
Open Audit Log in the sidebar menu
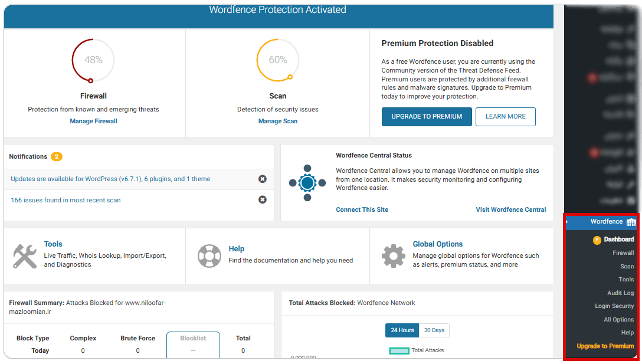coord(620,293)
